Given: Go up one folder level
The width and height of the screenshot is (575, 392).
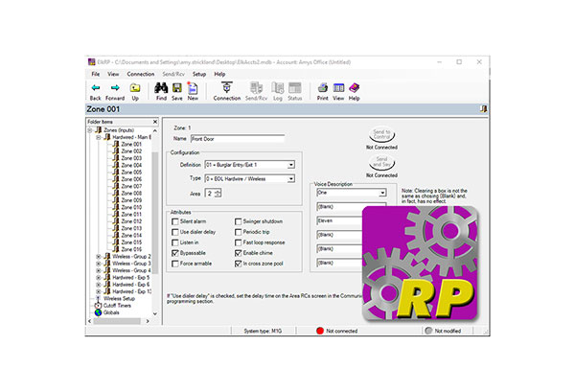Looking at the screenshot, I should 135,88.
